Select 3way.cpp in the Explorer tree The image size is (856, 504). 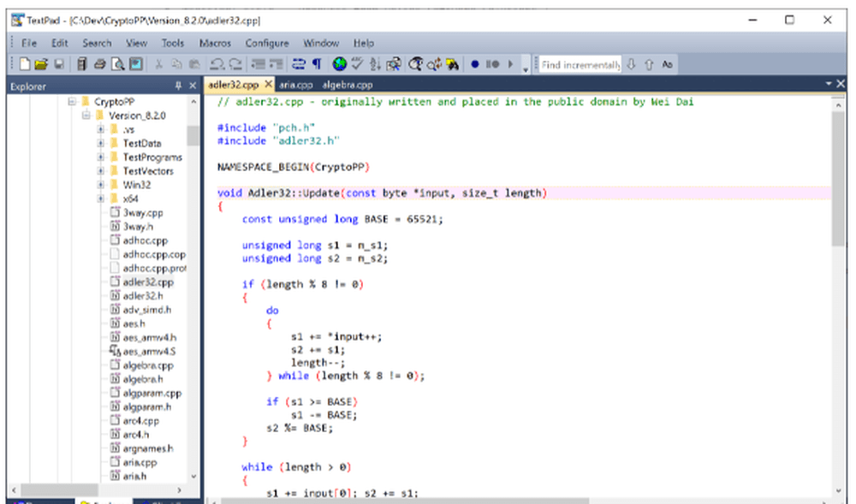coord(143,213)
